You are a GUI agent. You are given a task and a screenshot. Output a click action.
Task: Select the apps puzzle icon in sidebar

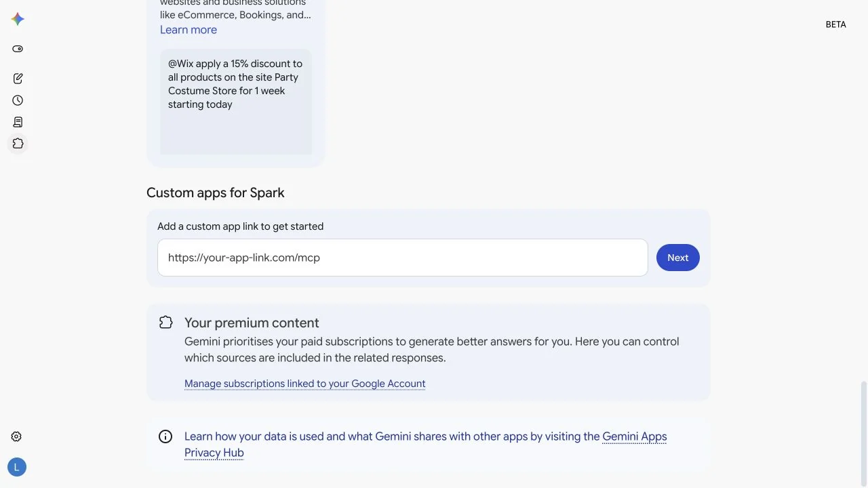coord(18,144)
